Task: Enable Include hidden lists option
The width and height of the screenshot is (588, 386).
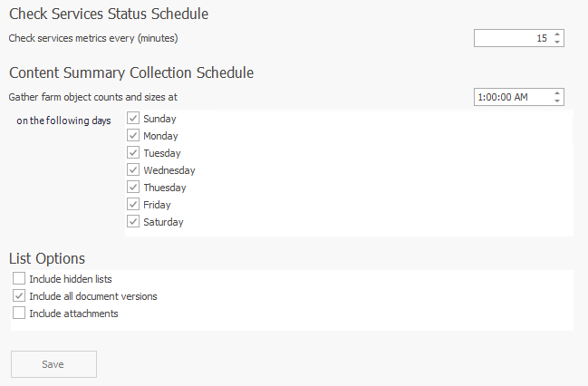Action: click(19, 279)
